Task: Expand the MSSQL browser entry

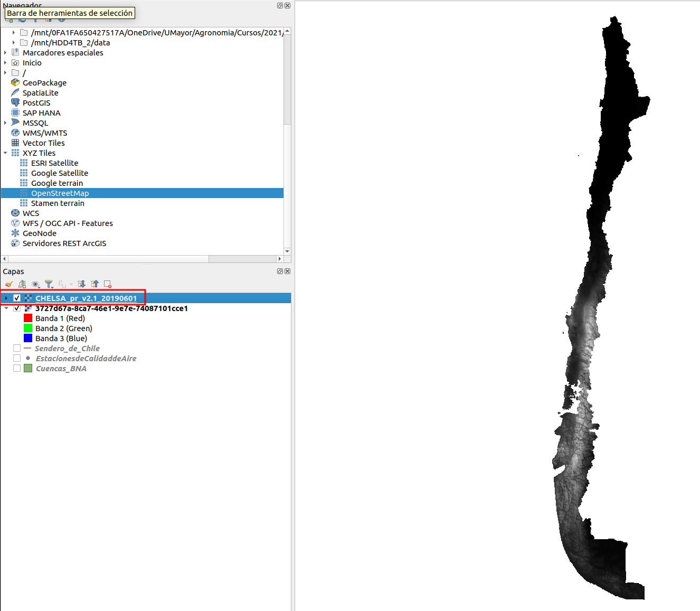Action: pos(6,123)
